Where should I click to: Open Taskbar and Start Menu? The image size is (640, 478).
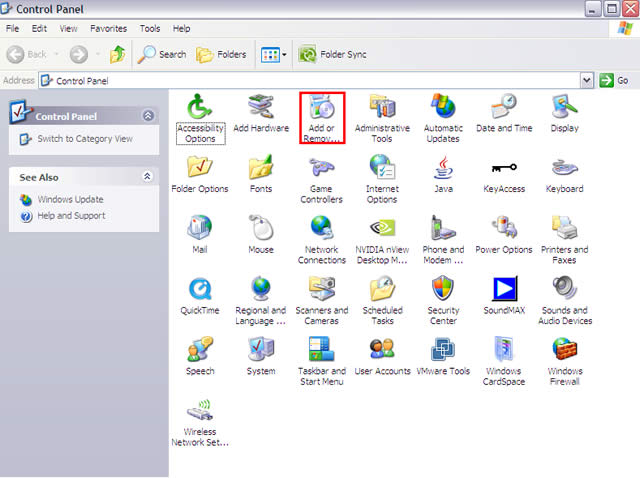322,361
